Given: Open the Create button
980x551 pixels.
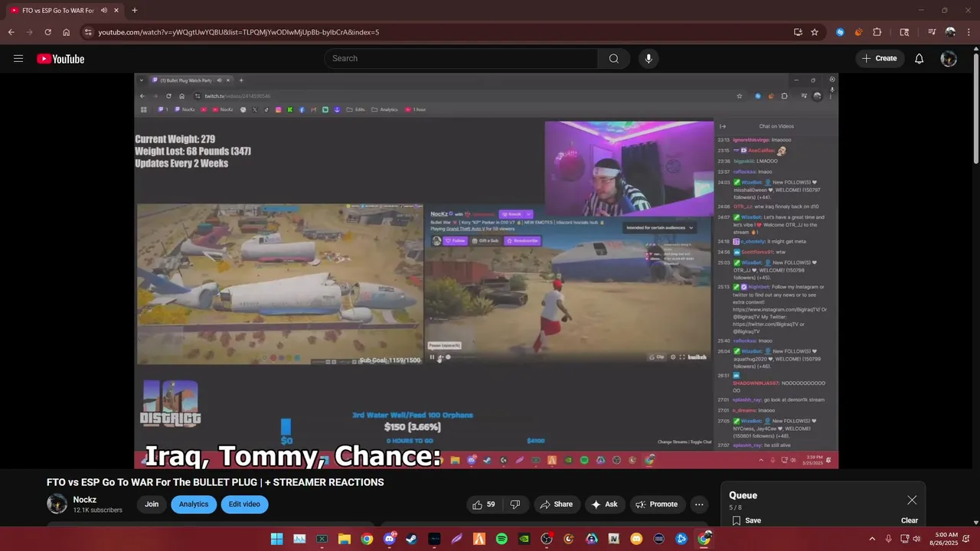Looking at the screenshot, I should tap(880, 58).
